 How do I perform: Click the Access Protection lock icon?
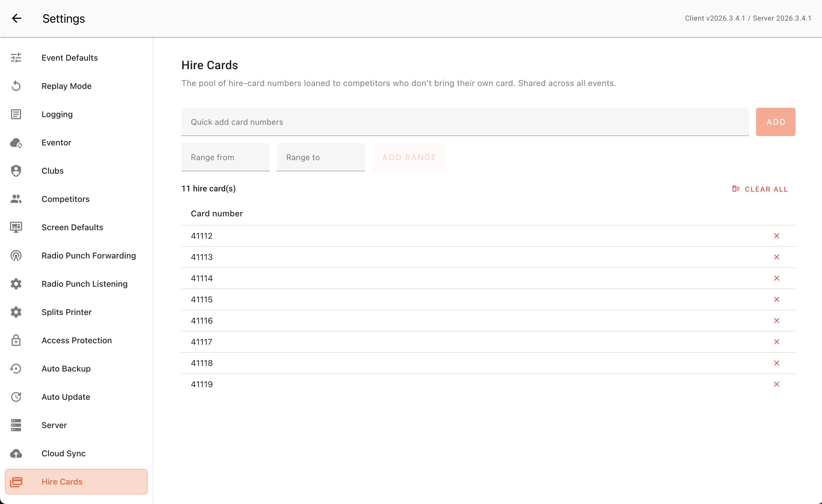[x=16, y=341]
